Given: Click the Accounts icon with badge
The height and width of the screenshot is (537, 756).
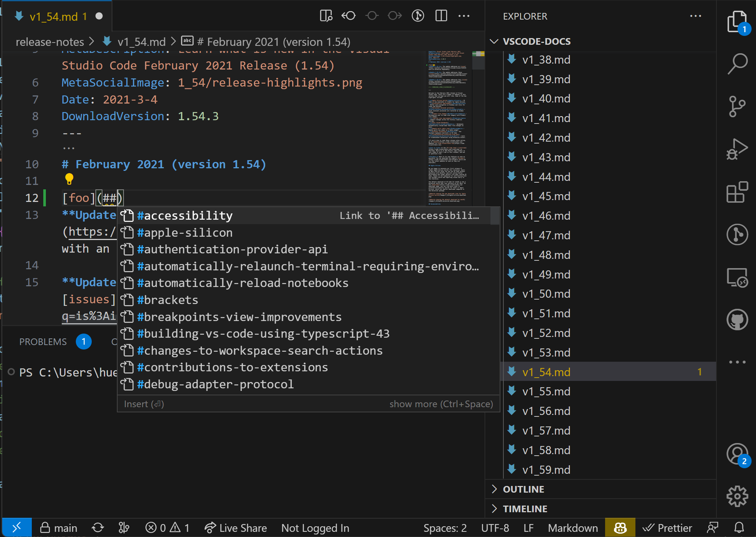Looking at the screenshot, I should 737,454.
